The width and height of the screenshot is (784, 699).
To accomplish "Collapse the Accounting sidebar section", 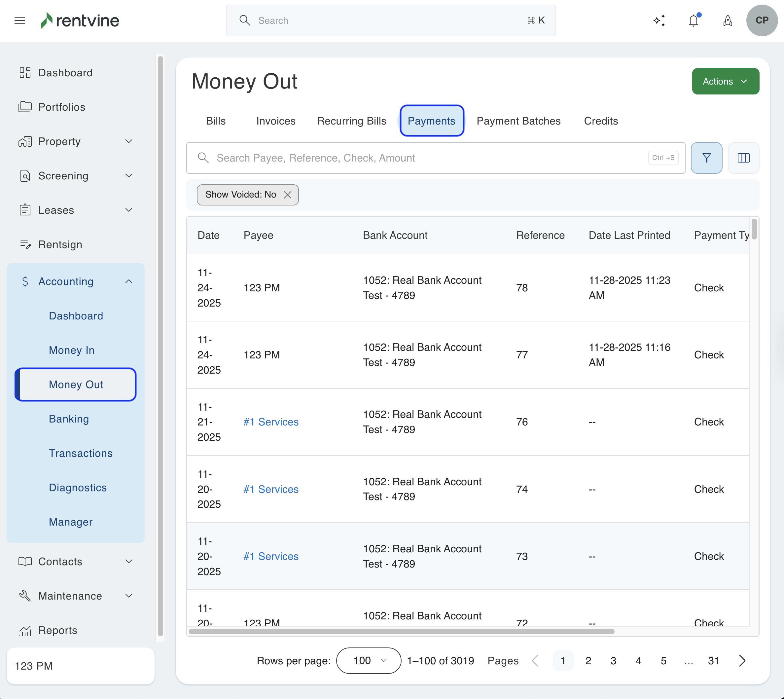I will coord(128,281).
